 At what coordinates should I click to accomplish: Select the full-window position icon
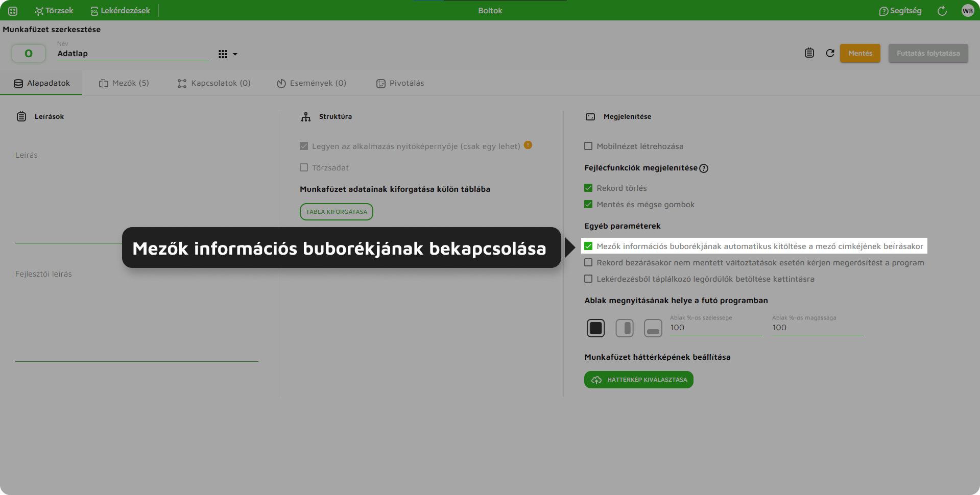click(x=596, y=328)
